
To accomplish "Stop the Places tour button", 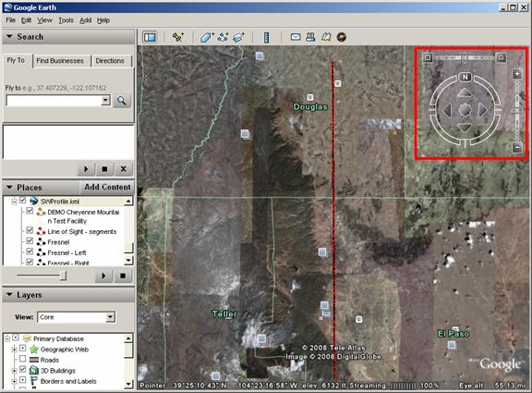I will pos(123,276).
